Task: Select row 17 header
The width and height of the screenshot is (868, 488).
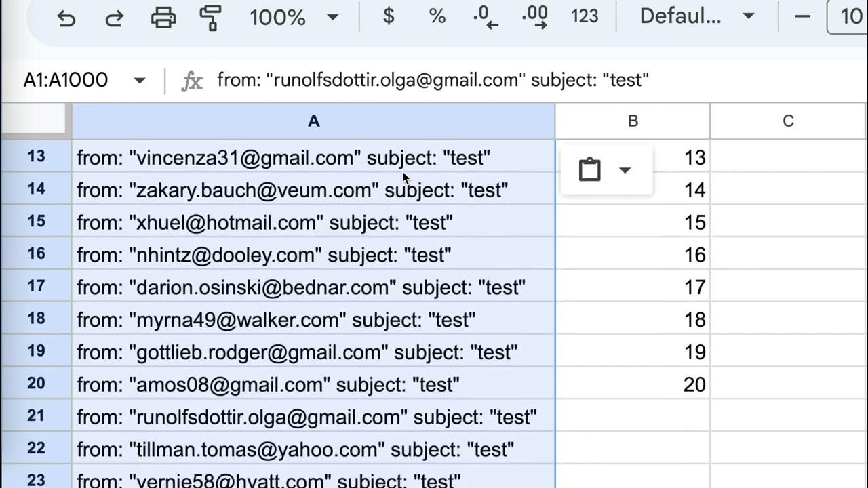Action: click(x=36, y=286)
